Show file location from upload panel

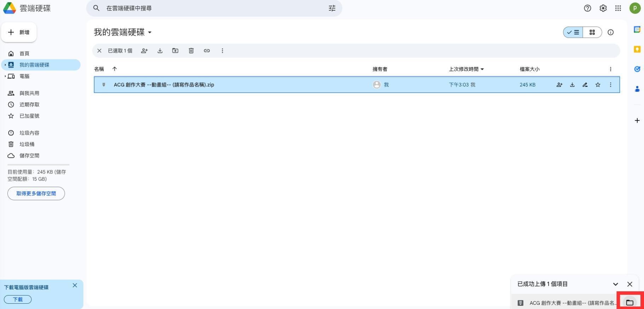630,302
